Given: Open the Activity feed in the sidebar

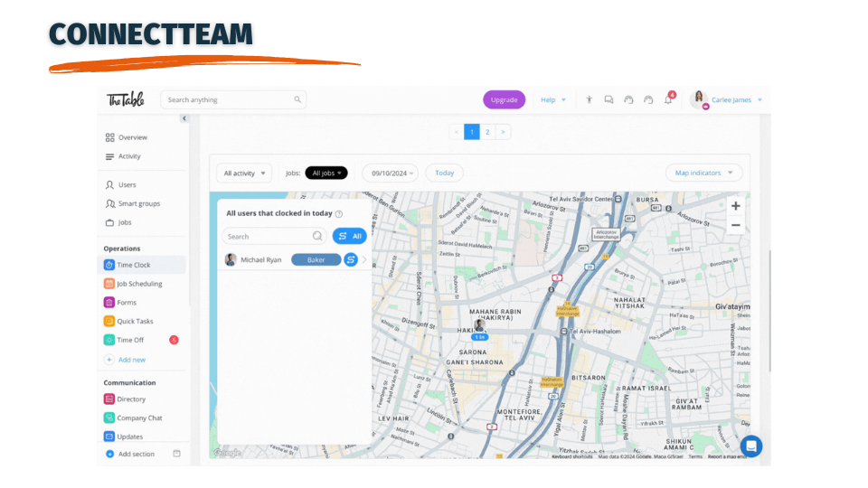Looking at the screenshot, I should 124,156.
